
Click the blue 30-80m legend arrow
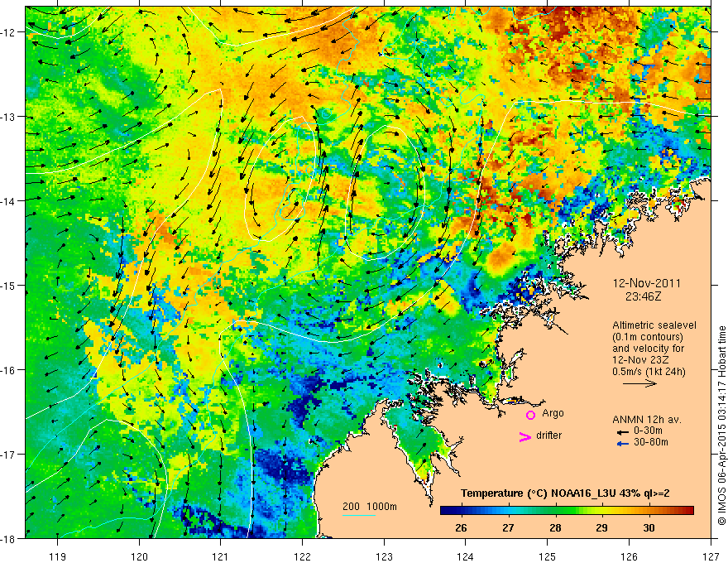623,444
